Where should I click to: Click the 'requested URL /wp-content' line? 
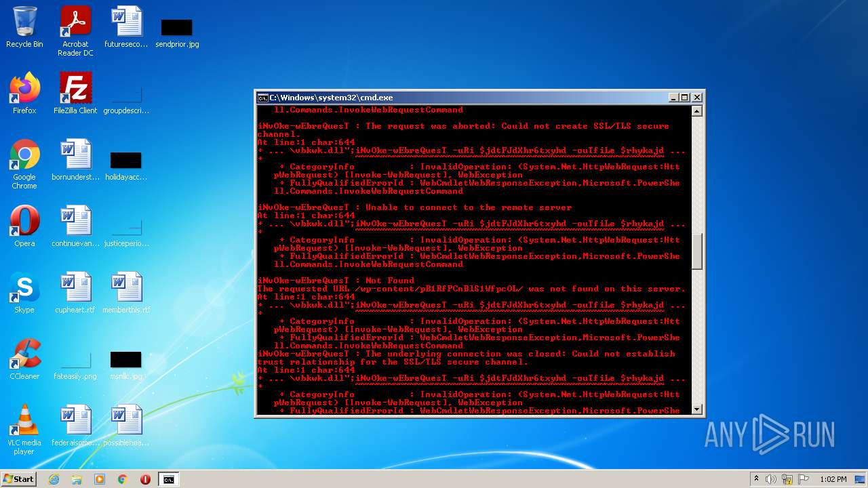471,289
